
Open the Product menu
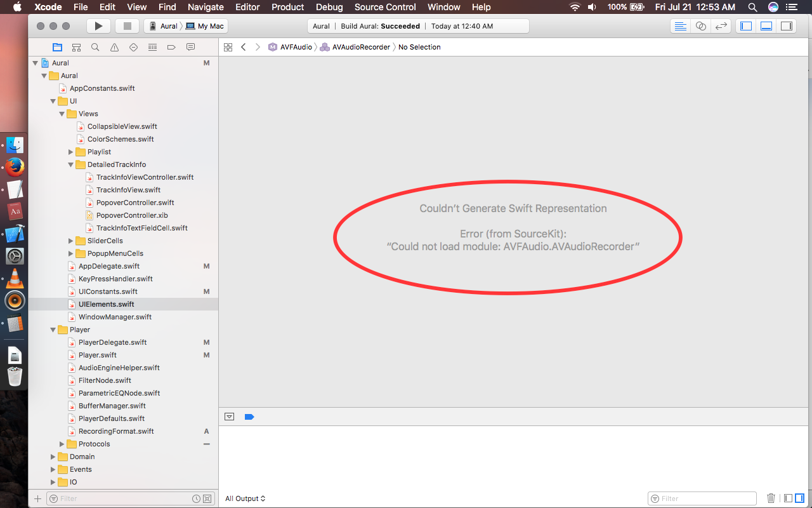(287, 7)
